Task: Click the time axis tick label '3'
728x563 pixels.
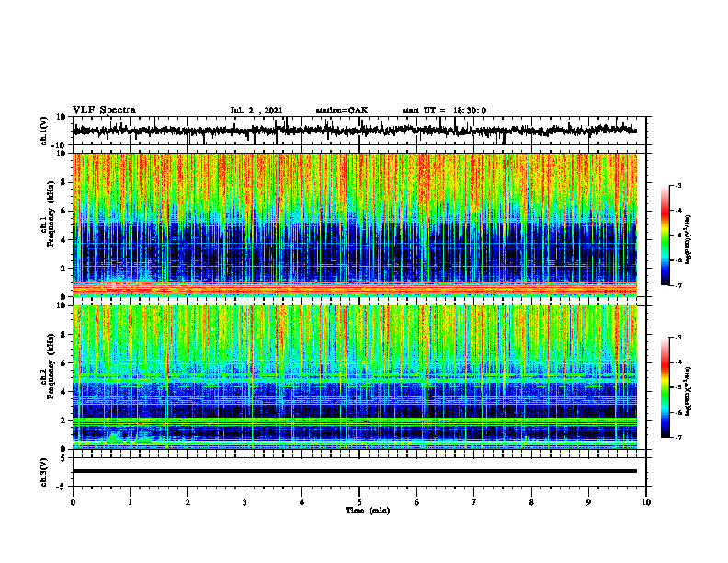Action: click(x=245, y=502)
